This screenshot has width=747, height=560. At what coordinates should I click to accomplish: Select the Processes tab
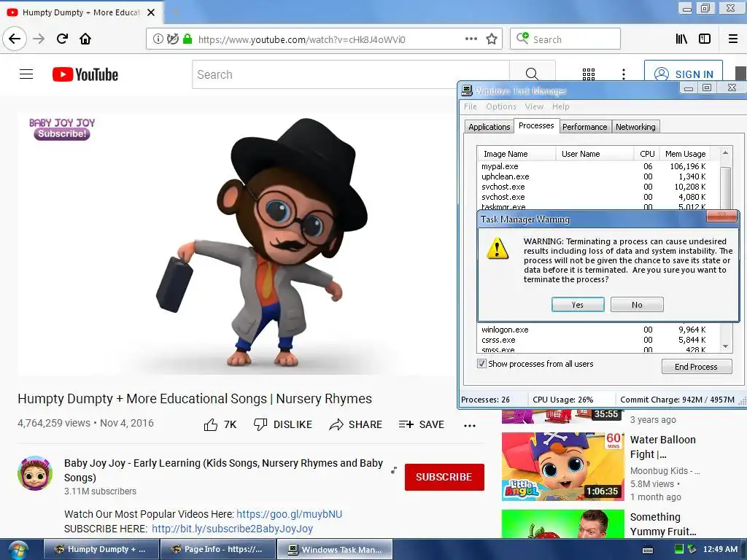(536, 125)
